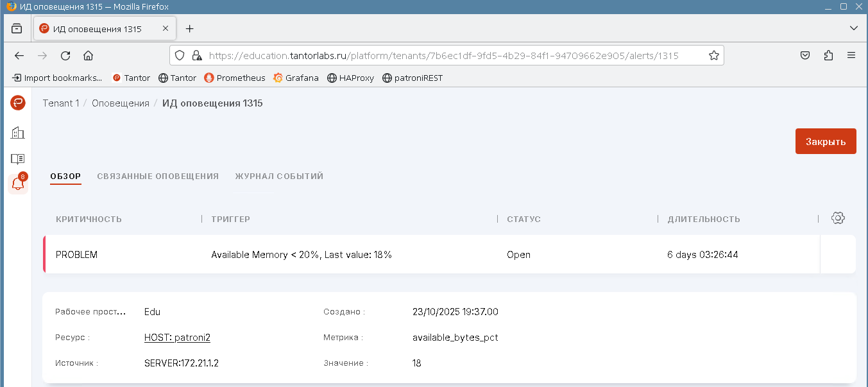Open the notifications bell in sidebar
This screenshot has width=868, height=387.
pyautogui.click(x=17, y=184)
